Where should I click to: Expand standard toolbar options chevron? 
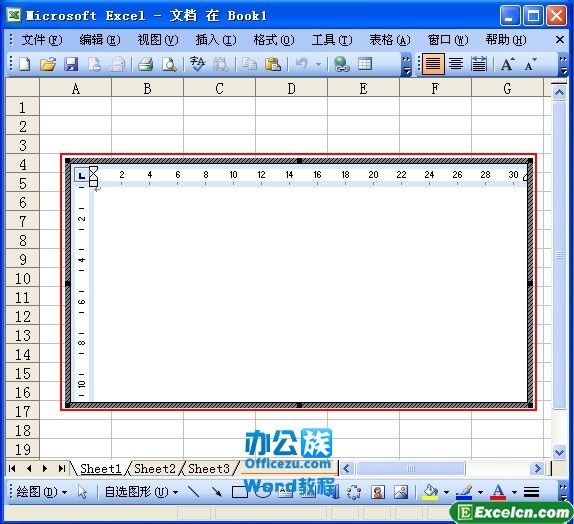pyautogui.click(x=406, y=64)
